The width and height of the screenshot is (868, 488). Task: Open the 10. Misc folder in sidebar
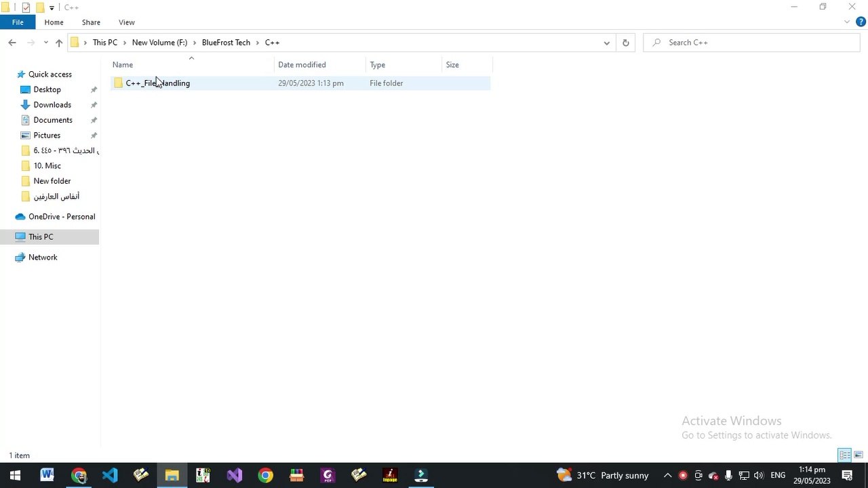pyautogui.click(x=47, y=165)
